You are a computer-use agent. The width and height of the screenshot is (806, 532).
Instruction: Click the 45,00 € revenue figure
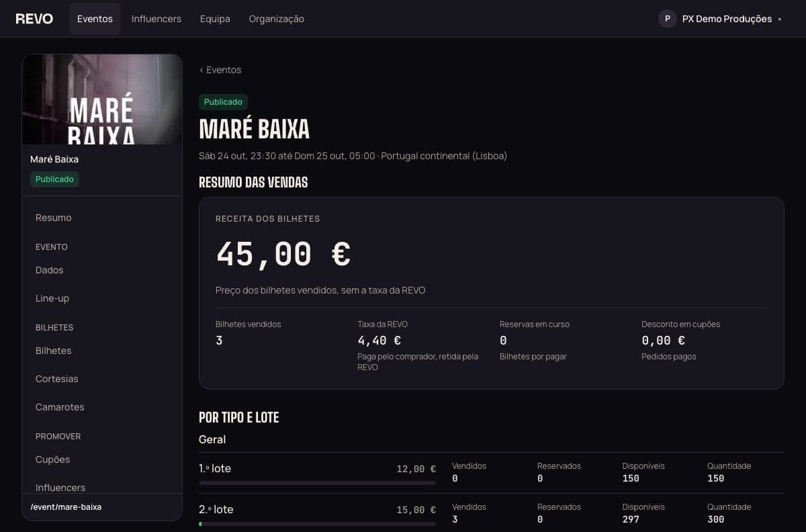pyautogui.click(x=283, y=255)
